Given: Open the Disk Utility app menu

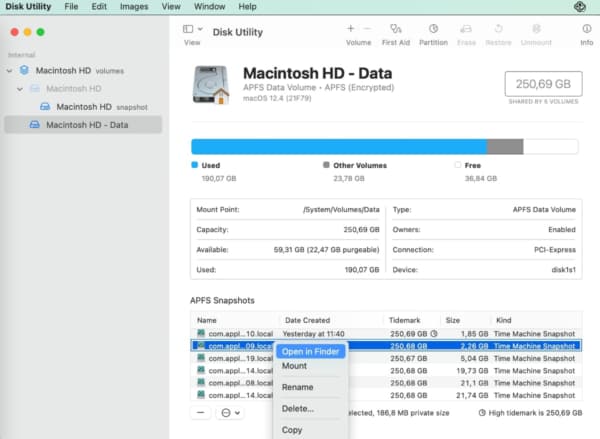Looking at the screenshot, I should (x=28, y=7).
